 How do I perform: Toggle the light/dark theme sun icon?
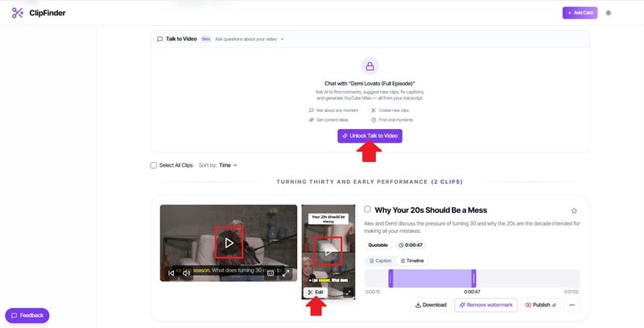click(609, 13)
